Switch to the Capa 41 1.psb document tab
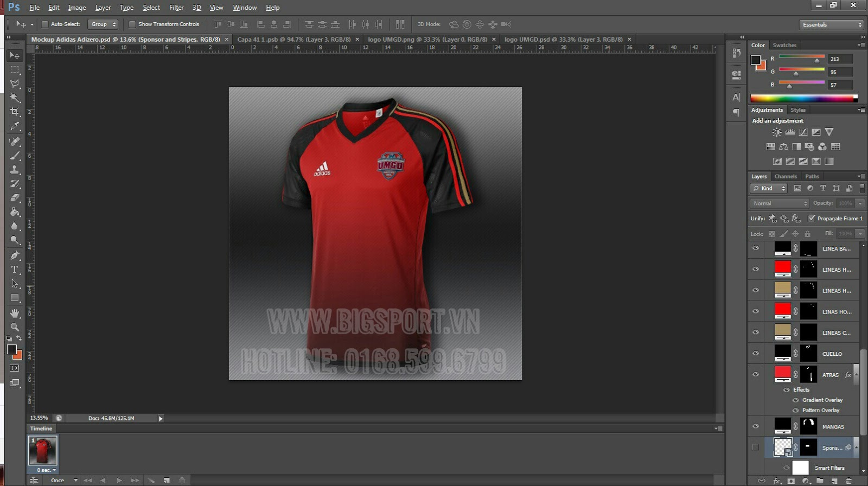The image size is (868, 486). click(x=294, y=40)
